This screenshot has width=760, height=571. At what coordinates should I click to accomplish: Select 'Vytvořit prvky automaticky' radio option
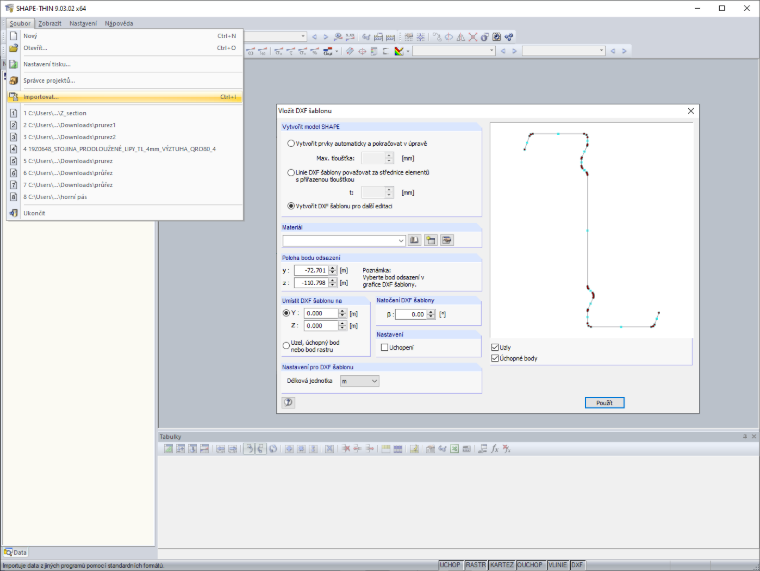(x=291, y=143)
